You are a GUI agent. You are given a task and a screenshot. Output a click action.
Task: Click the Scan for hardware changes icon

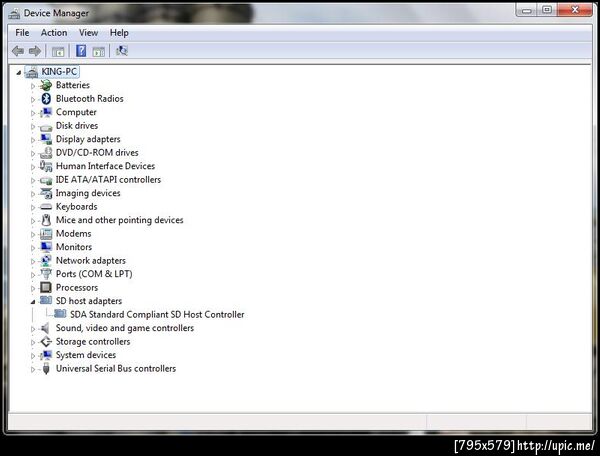pyautogui.click(x=122, y=51)
